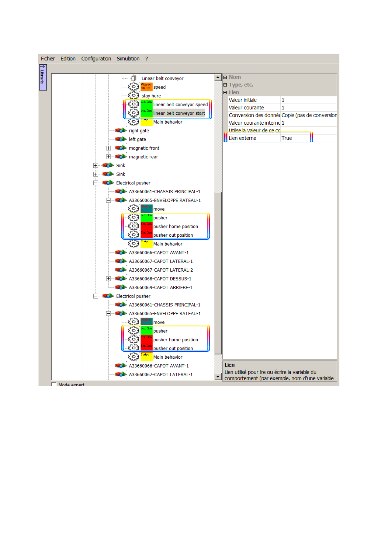Screen dimensions: 392x554
Task: Select linear belt conveyor speed in the tree
Action: pos(181,105)
